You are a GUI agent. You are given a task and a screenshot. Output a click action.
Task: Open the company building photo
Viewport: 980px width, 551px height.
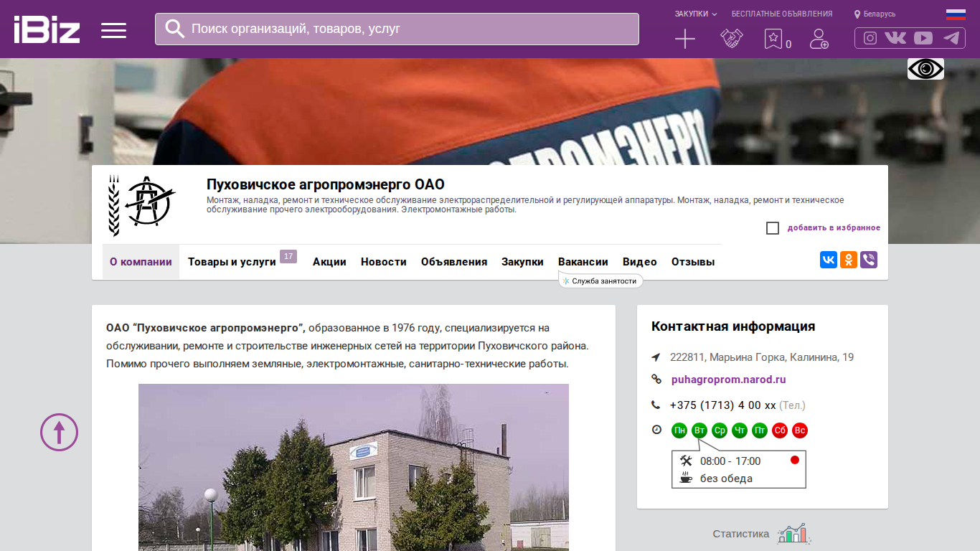coord(354,467)
